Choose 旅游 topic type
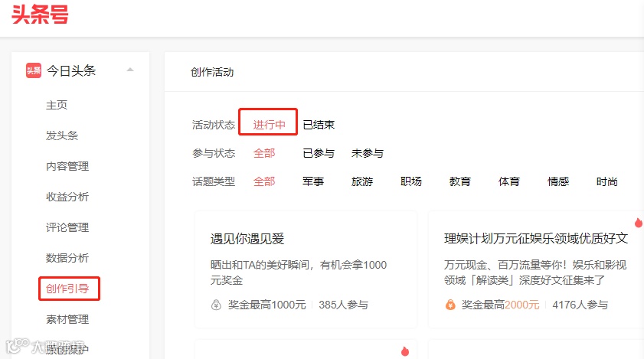 362,181
